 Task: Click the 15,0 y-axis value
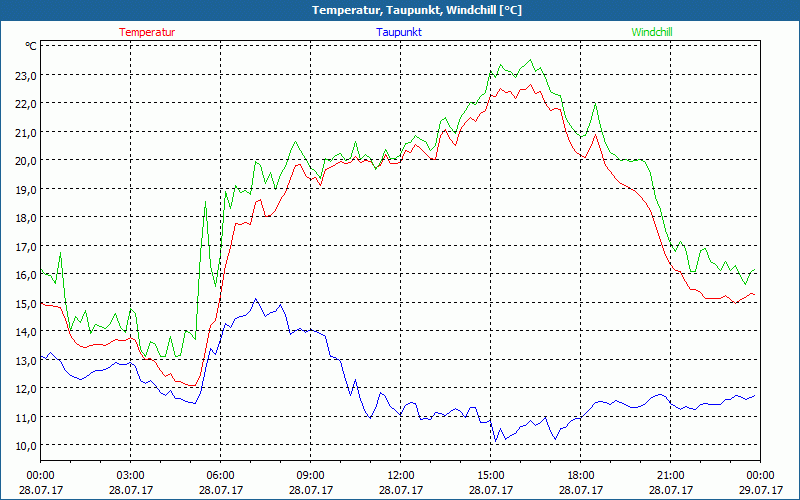[x=26, y=303]
